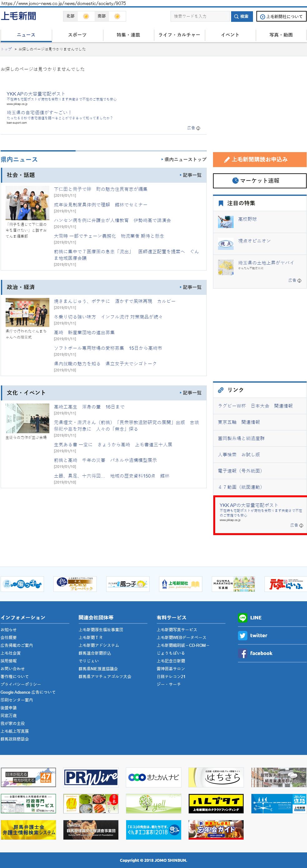Click the 高校野球 feature thumbnail icon
The width and height of the screenshot is (307, 868).
coord(225,222)
